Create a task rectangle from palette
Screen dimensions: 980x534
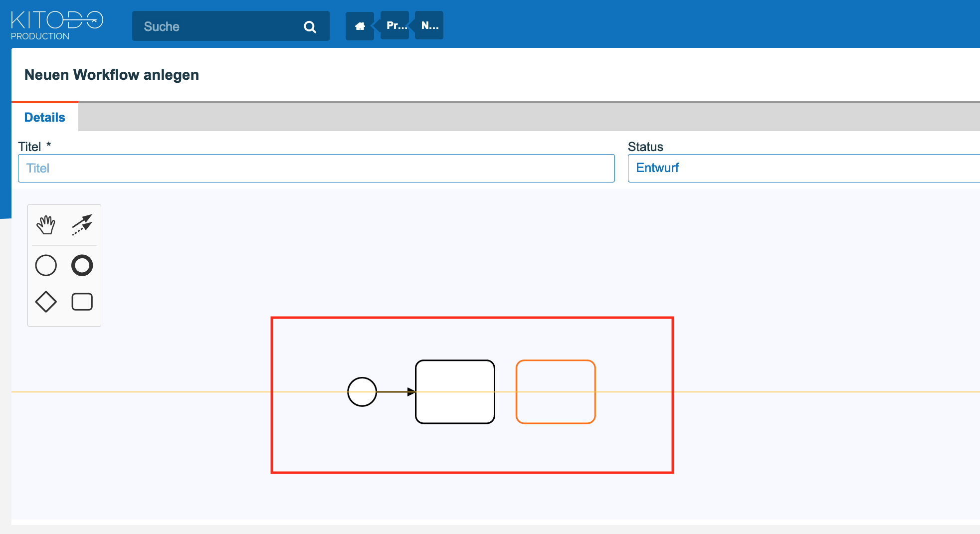pos(82,302)
